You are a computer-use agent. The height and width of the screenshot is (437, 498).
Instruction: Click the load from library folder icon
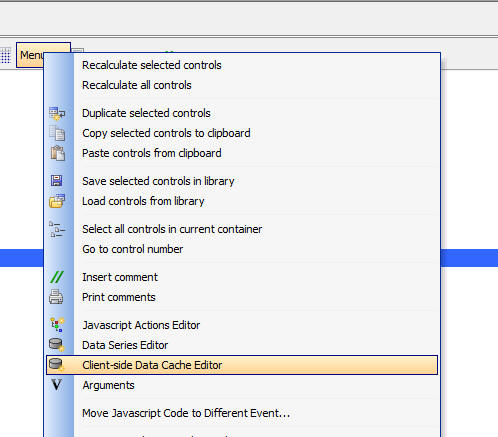pos(57,201)
